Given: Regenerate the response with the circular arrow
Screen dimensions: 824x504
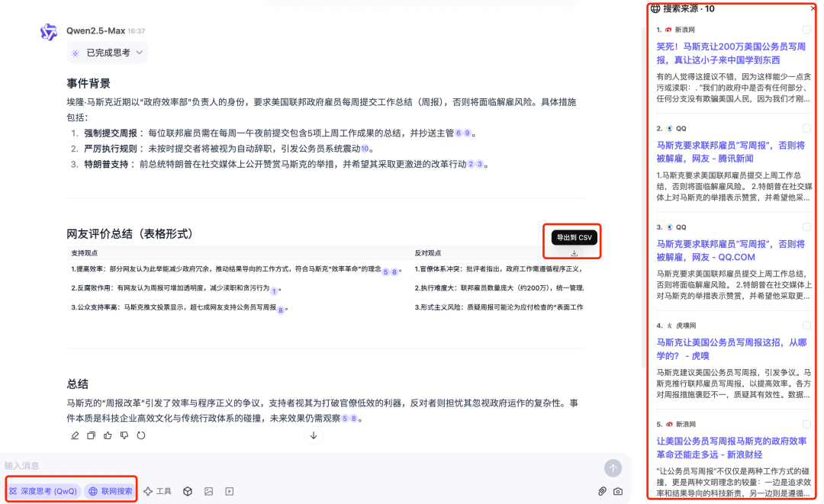Looking at the screenshot, I should click(141, 435).
